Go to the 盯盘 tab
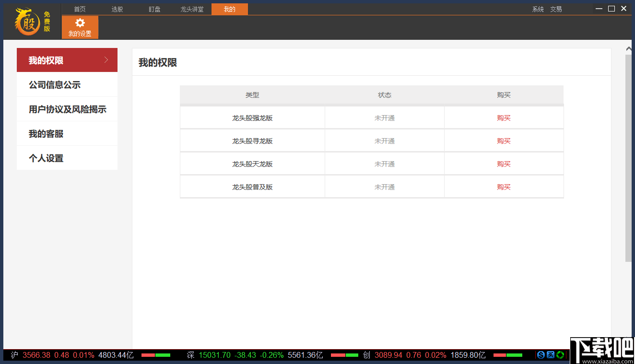 155,9
